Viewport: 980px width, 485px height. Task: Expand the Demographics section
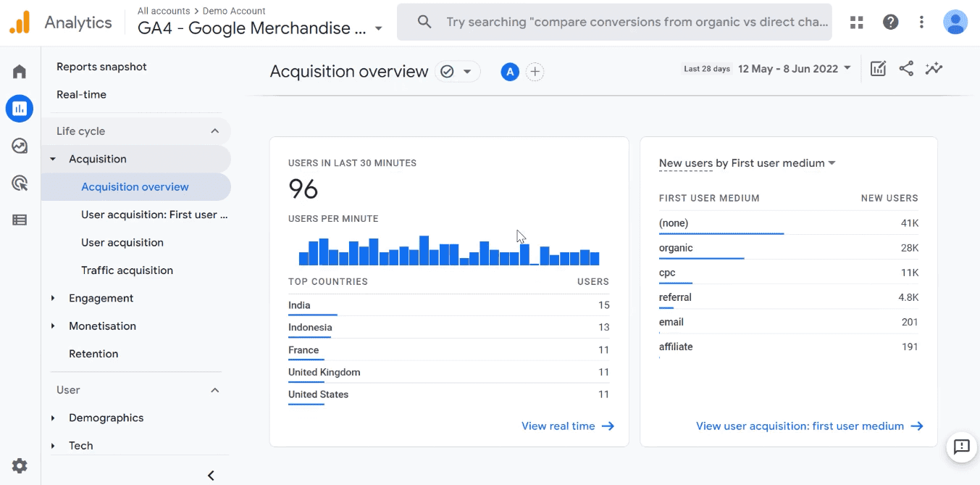(53, 418)
